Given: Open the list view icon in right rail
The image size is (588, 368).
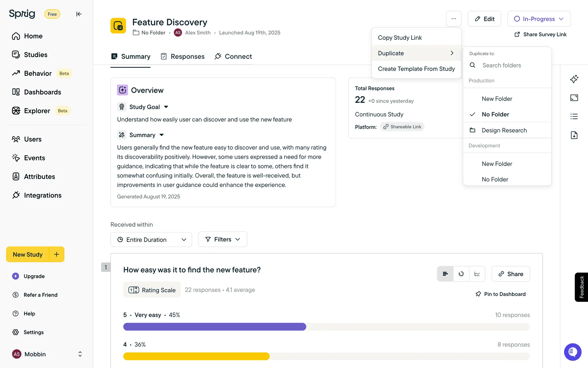Looking at the screenshot, I should (x=574, y=117).
